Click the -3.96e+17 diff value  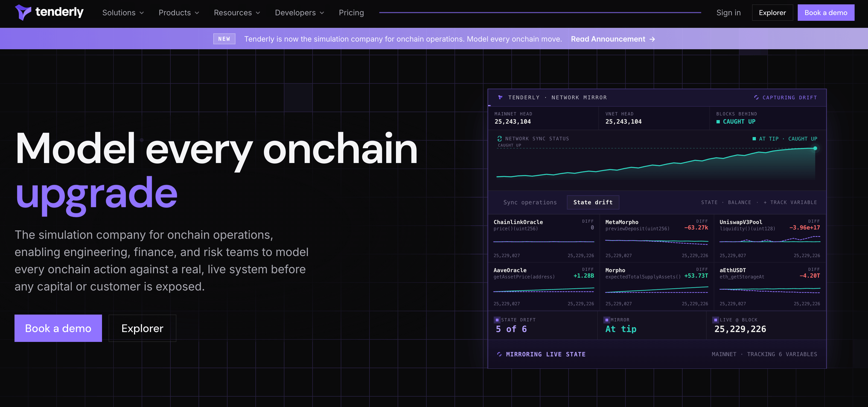(x=804, y=227)
